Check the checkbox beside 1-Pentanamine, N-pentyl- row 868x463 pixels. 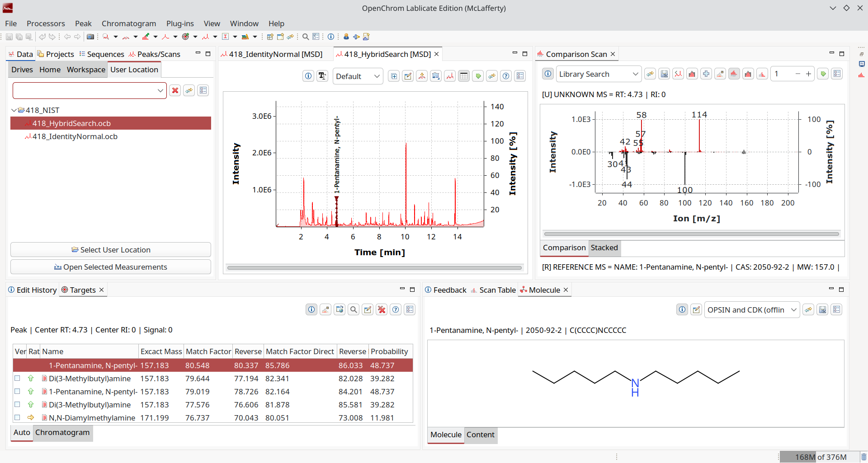click(17, 392)
